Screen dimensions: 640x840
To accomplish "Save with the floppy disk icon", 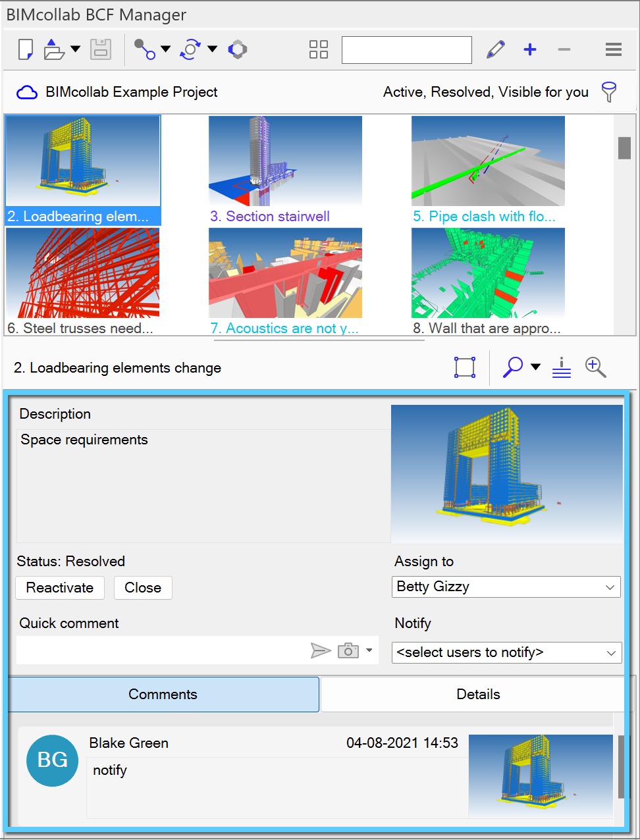I will 101,49.
